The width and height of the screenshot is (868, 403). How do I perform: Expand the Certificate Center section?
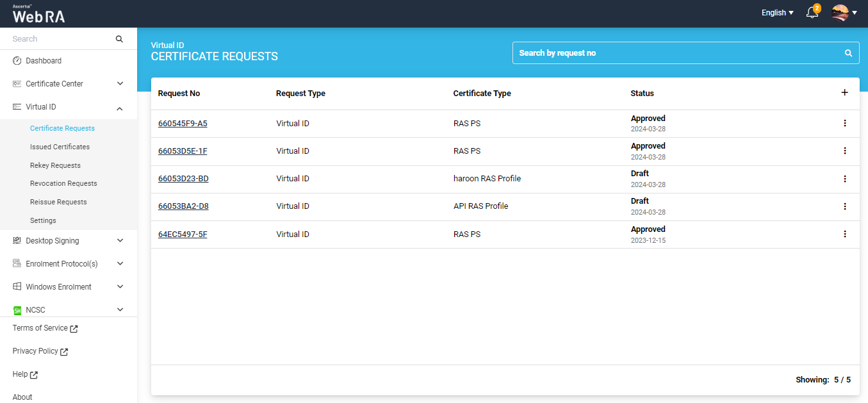tap(120, 84)
